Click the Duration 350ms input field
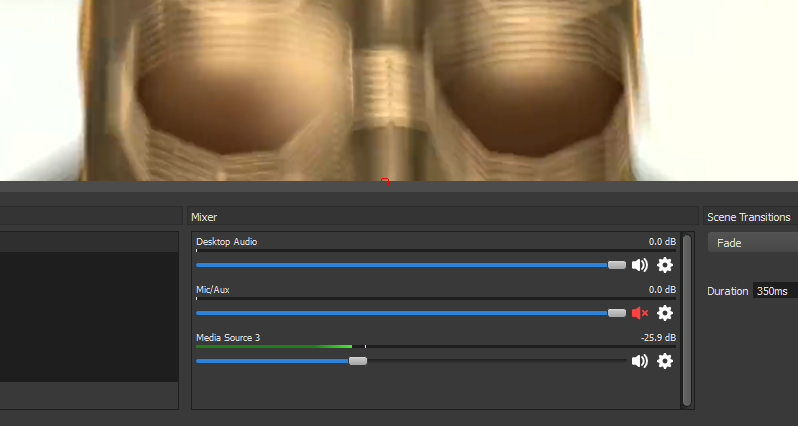Screen dimensions: 798x426 (775, 291)
